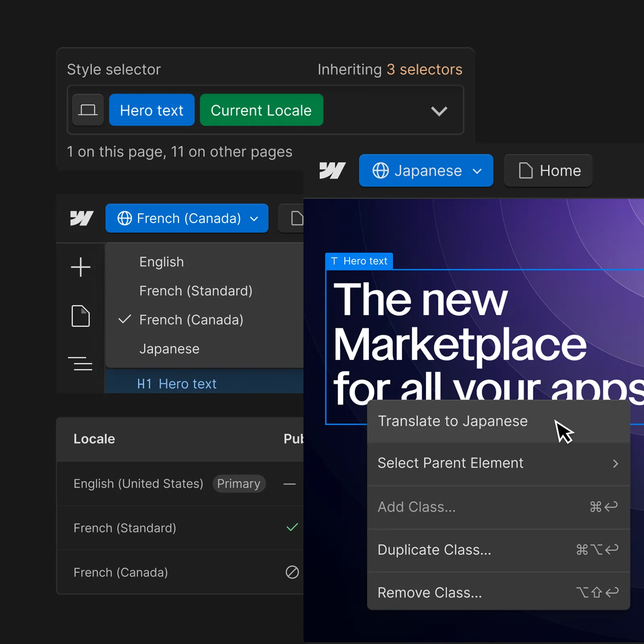Click Duplicate Class in the context menu
This screenshot has height=644, width=644.
tap(434, 549)
